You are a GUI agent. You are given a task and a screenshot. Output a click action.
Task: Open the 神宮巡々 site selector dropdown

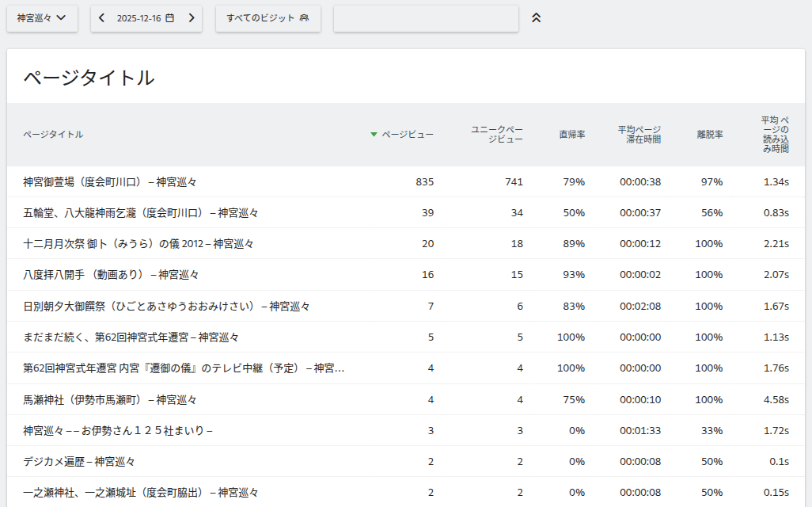click(x=42, y=18)
